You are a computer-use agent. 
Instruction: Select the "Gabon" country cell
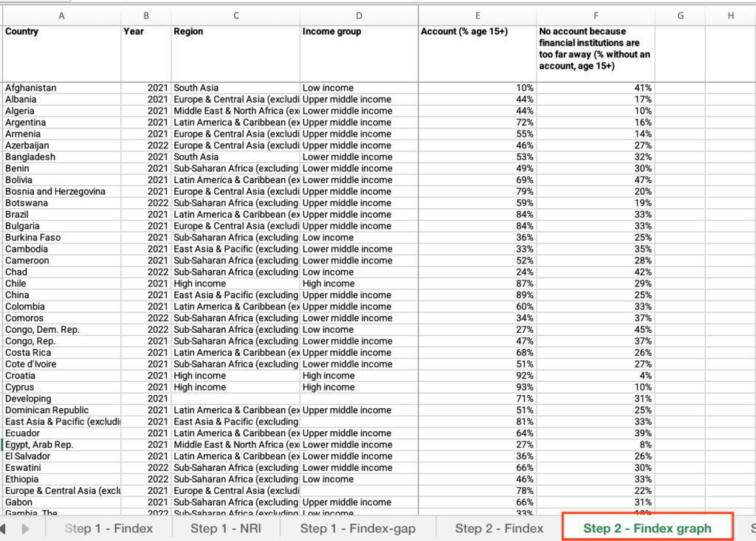coord(62,503)
